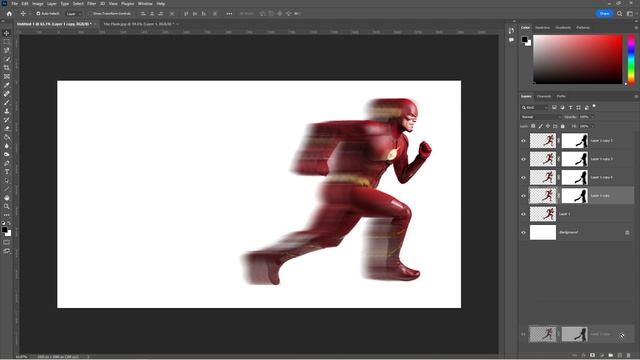Open the File menu

point(15,3)
